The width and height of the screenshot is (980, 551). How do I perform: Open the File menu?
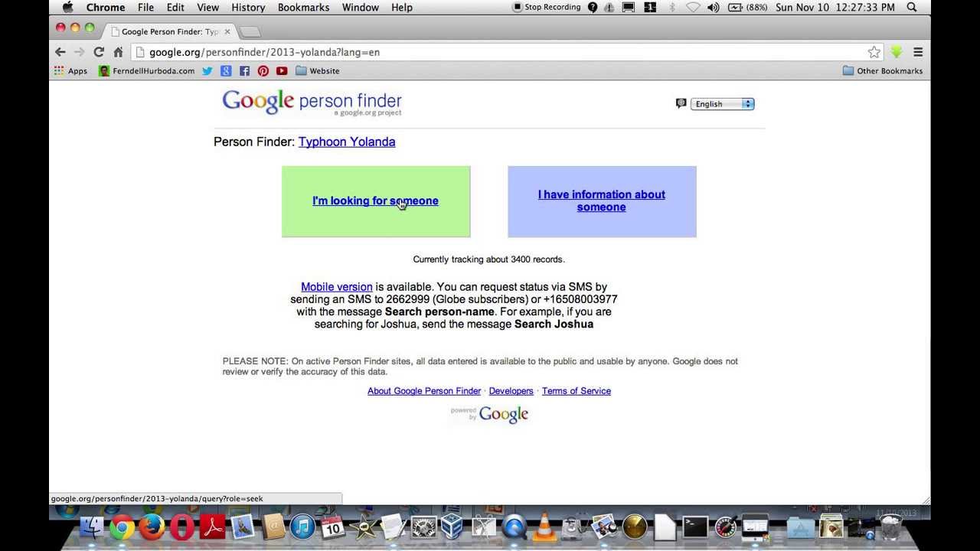pos(145,7)
